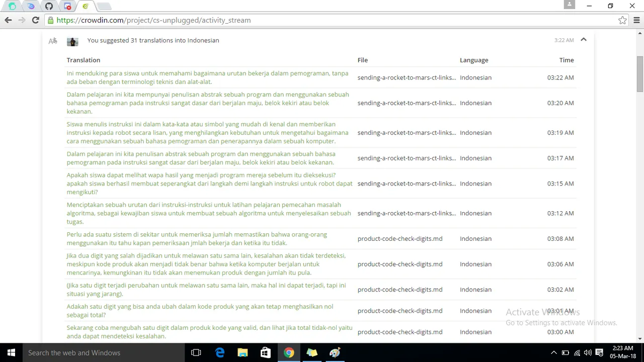Select the active Crowdin tab

[x=86, y=7]
